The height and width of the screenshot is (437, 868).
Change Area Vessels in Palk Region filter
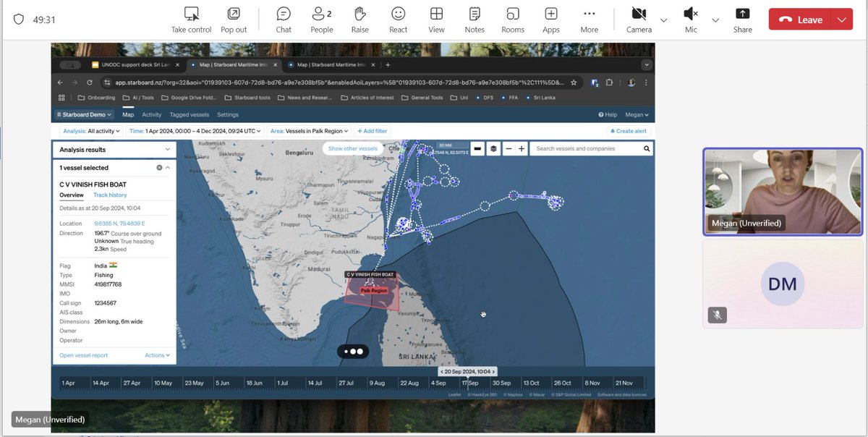(309, 131)
